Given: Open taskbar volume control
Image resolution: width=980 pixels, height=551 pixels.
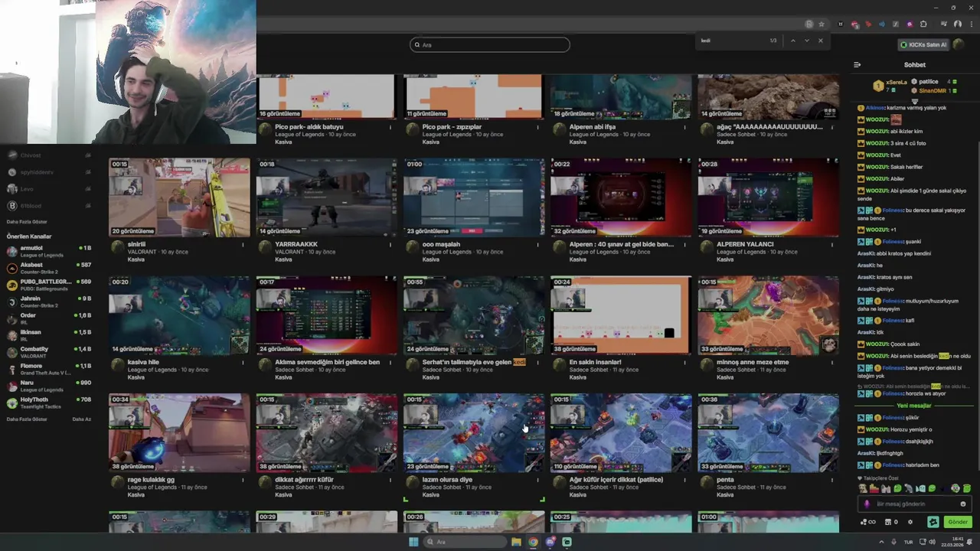Looking at the screenshot, I should point(932,542).
